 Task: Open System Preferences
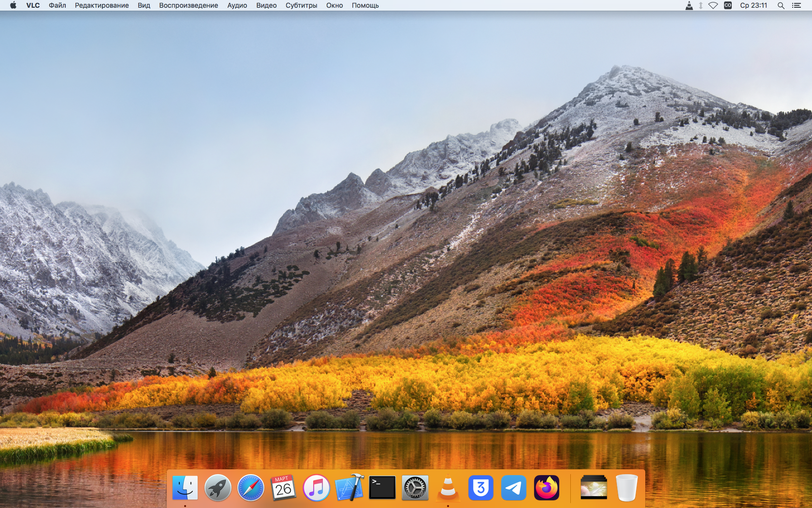[415, 488]
